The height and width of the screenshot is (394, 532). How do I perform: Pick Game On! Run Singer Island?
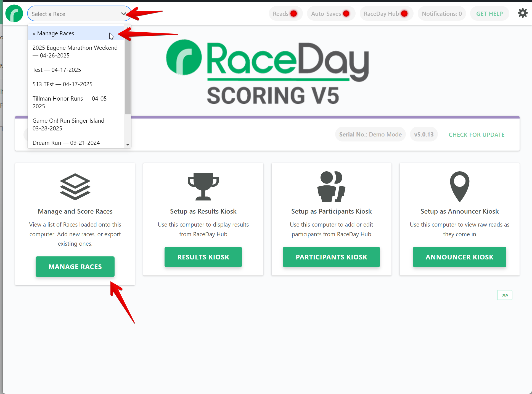click(x=72, y=125)
